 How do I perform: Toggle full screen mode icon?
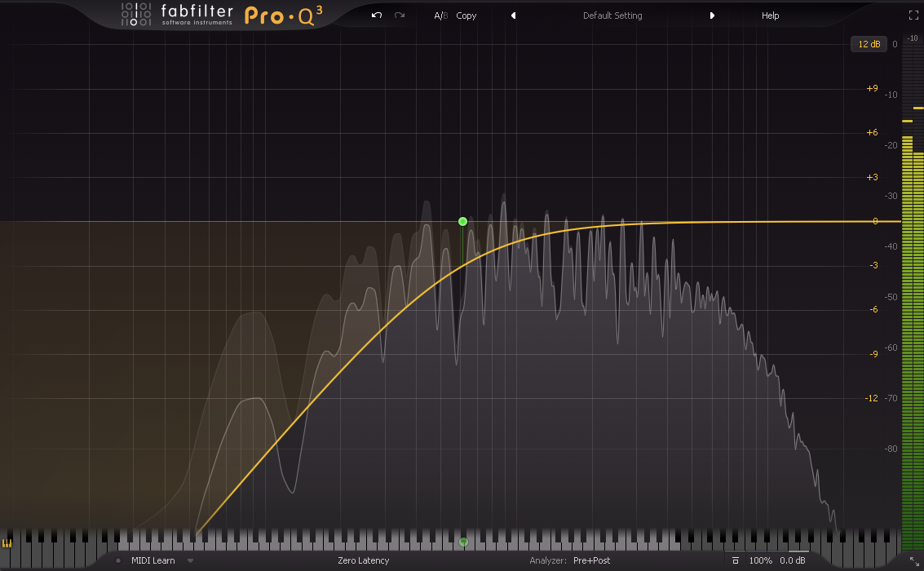[x=913, y=16]
